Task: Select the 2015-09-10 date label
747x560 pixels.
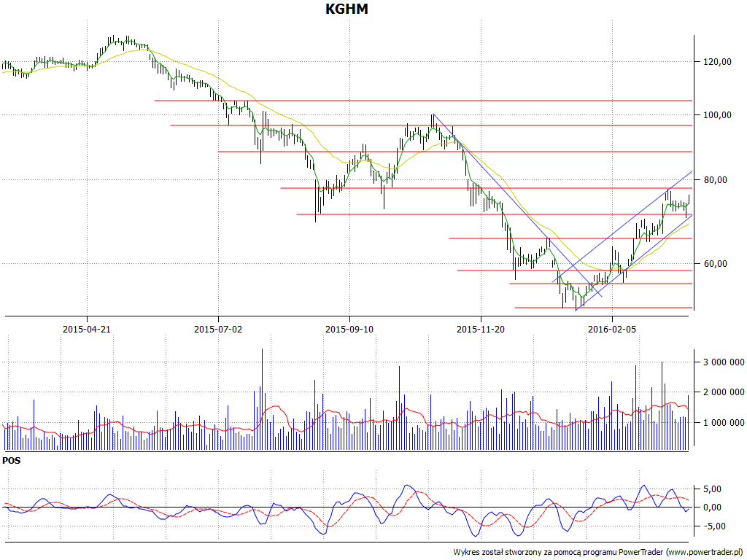Action: tap(349, 329)
